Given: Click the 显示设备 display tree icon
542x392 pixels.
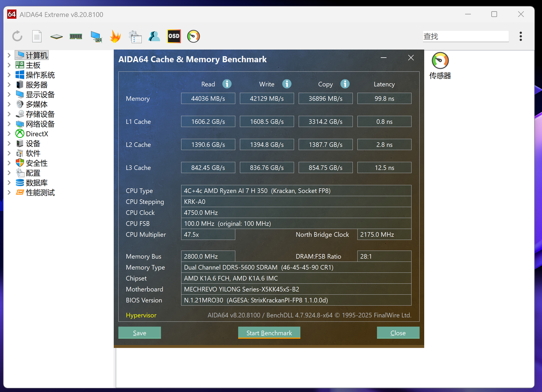Looking at the screenshot, I should coord(20,95).
